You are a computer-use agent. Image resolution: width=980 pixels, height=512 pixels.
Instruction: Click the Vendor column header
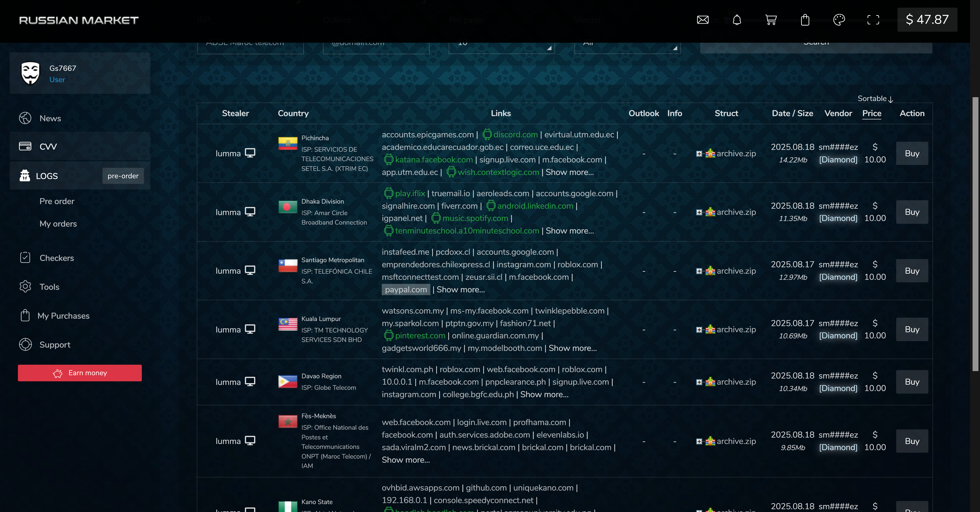(x=838, y=113)
